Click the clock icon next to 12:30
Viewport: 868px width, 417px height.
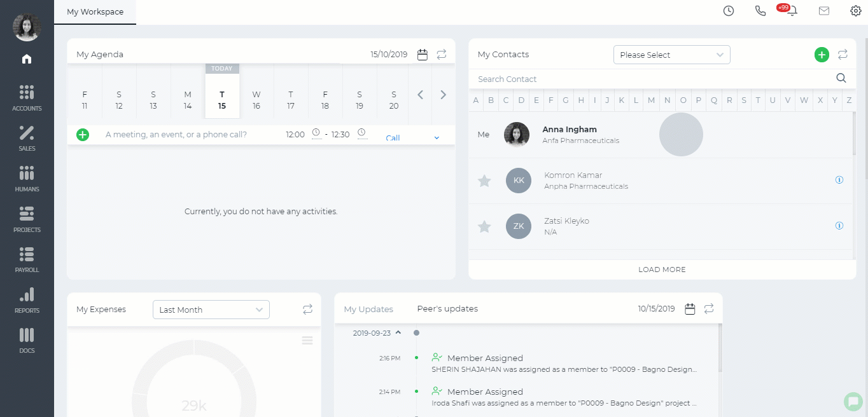tap(361, 133)
